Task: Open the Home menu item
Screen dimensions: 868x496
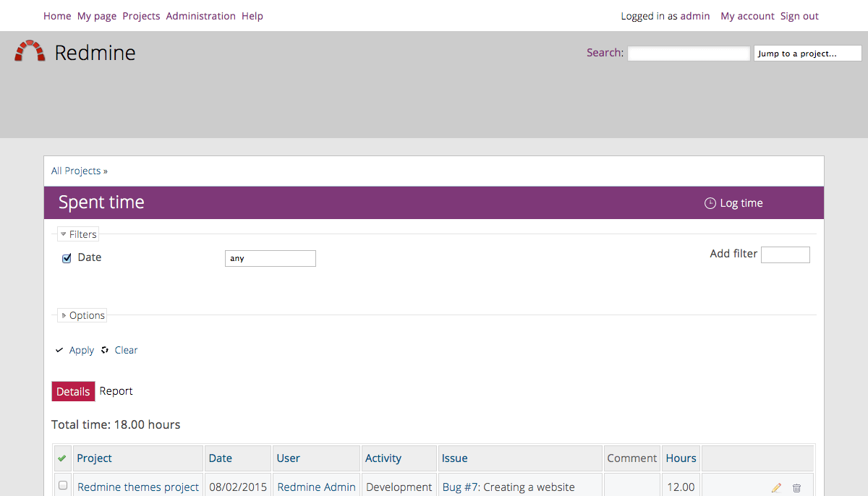Action: pyautogui.click(x=57, y=16)
